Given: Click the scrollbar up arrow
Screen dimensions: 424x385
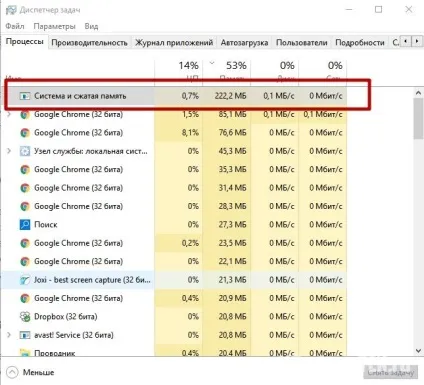Looking at the screenshot, I should point(418,93).
